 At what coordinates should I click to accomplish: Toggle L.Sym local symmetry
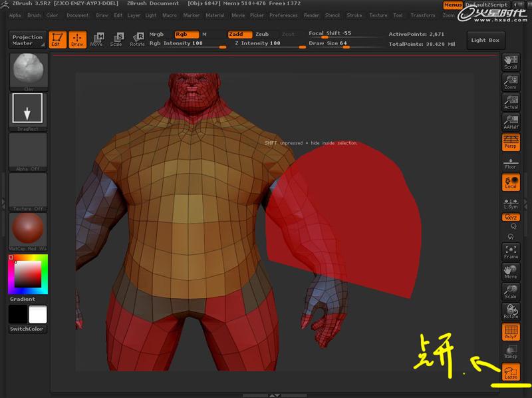pyautogui.click(x=511, y=204)
